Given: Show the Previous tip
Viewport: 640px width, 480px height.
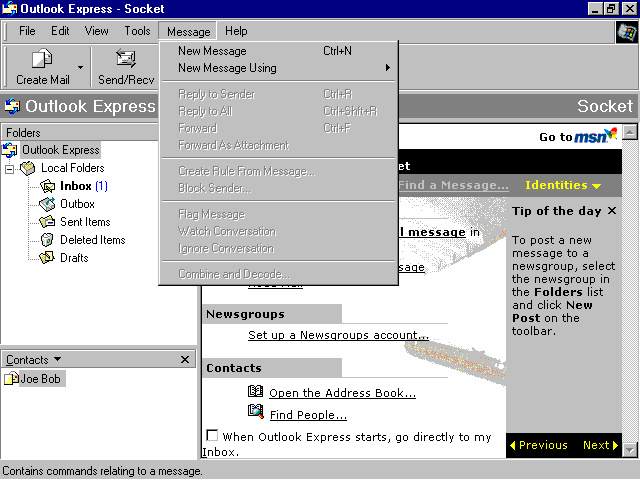Looking at the screenshot, I should [539, 445].
